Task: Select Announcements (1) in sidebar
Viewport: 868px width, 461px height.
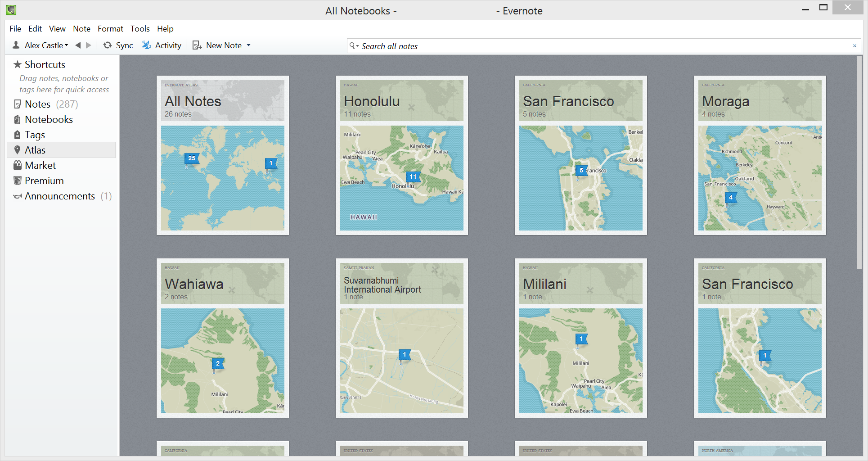Action: pyautogui.click(x=61, y=196)
